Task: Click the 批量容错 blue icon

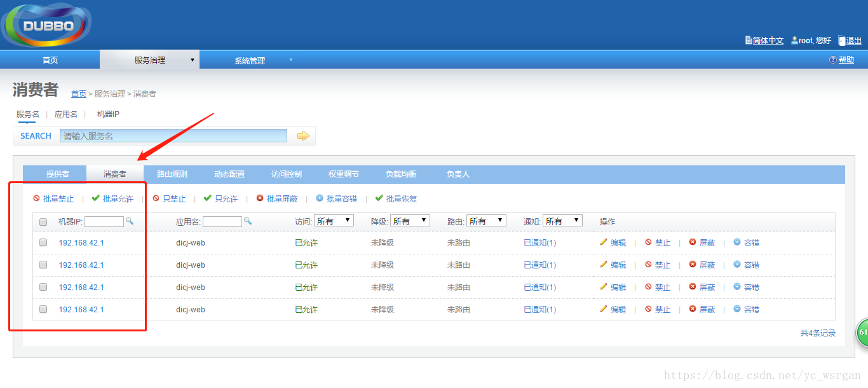Action: click(320, 198)
